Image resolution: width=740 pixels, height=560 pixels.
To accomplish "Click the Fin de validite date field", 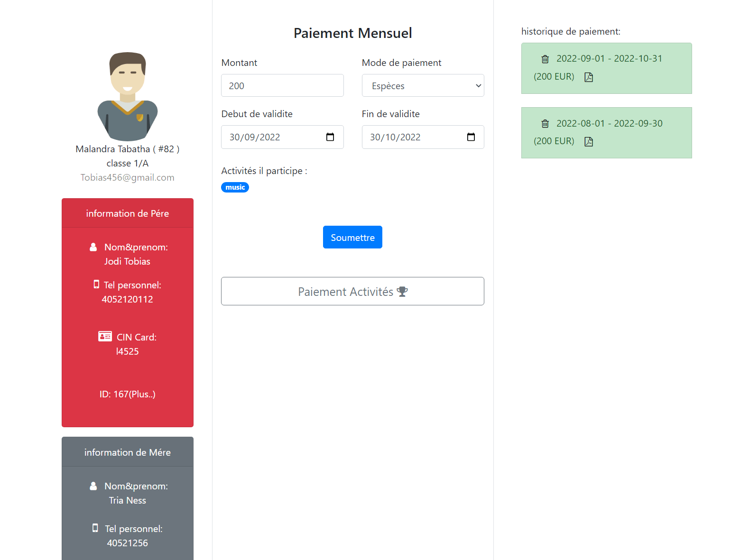I will pyautogui.click(x=411, y=137).
